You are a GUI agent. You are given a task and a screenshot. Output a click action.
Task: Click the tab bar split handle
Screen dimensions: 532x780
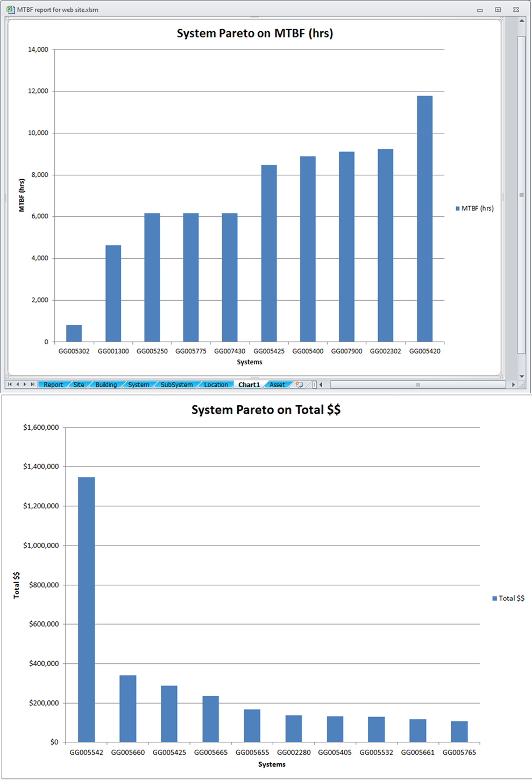(x=315, y=385)
